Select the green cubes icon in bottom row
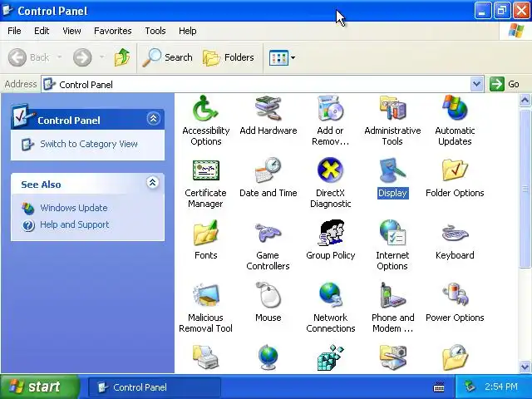 point(330,357)
